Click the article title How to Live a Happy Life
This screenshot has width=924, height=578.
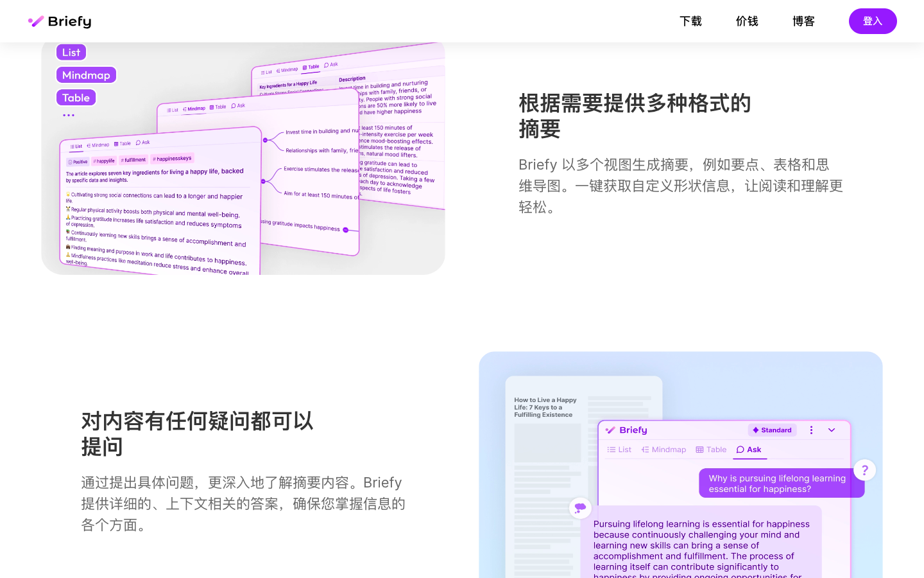[x=545, y=407]
